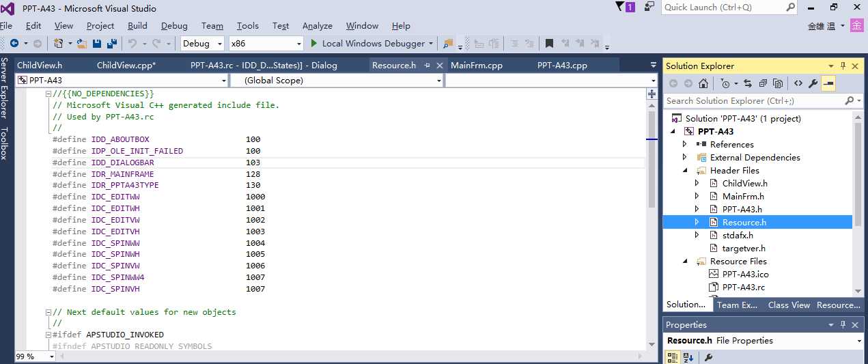
Task: Click the Undo arrow icon
Action: 132,43
